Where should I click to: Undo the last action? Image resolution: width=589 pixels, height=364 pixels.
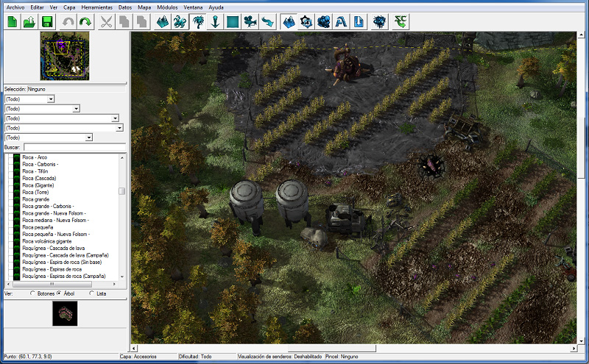(x=68, y=22)
